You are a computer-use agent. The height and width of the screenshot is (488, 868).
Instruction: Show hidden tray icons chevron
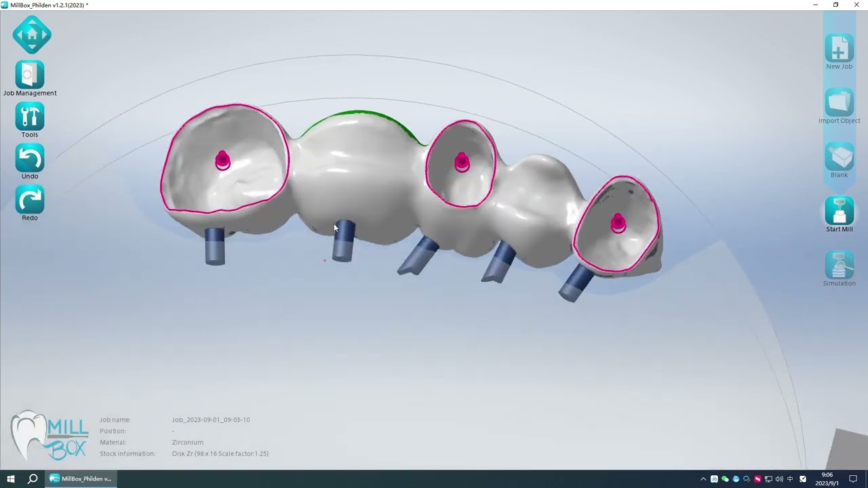point(703,479)
